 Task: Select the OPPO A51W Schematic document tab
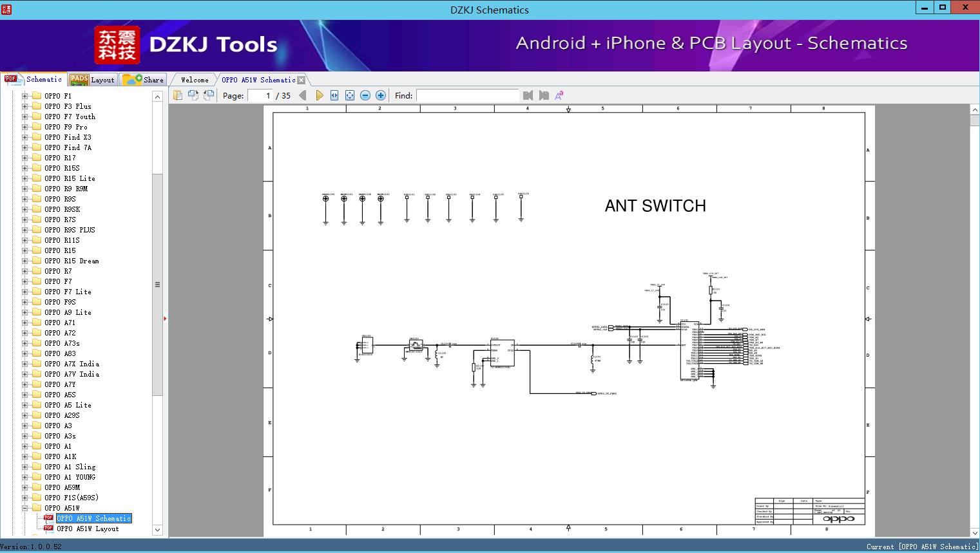point(258,80)
